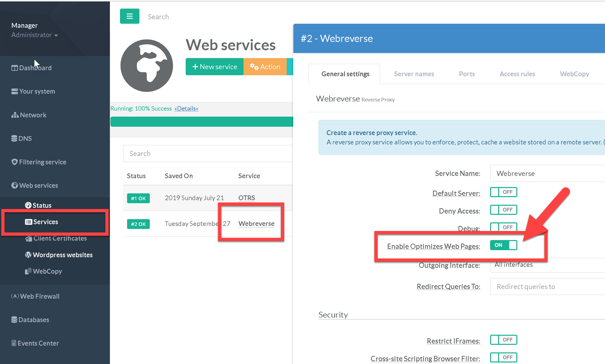Expand the Administrator user dropdown
This screenshot has width=605, height=364.
(x=35, y=35)
